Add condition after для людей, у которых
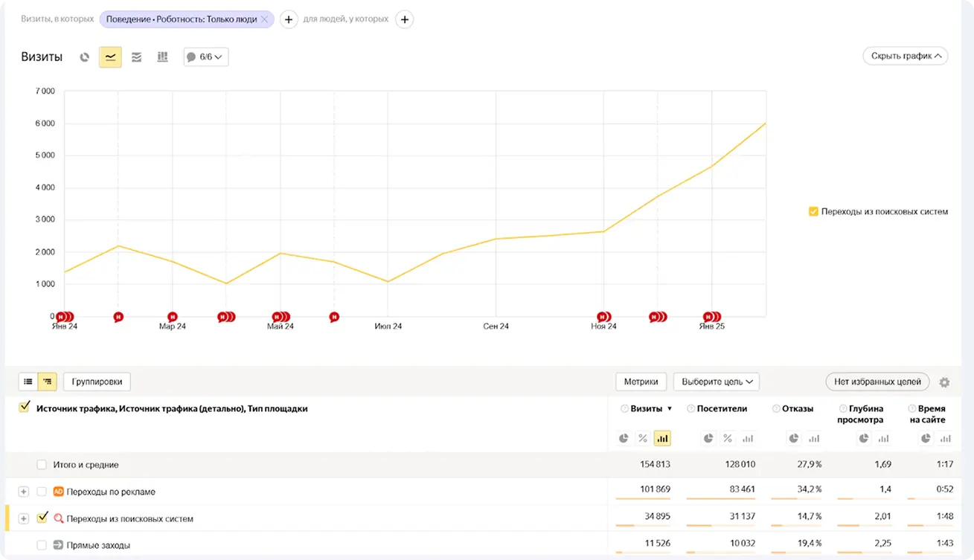Screen dimensions: 974x560 click(x=404, y=19)
